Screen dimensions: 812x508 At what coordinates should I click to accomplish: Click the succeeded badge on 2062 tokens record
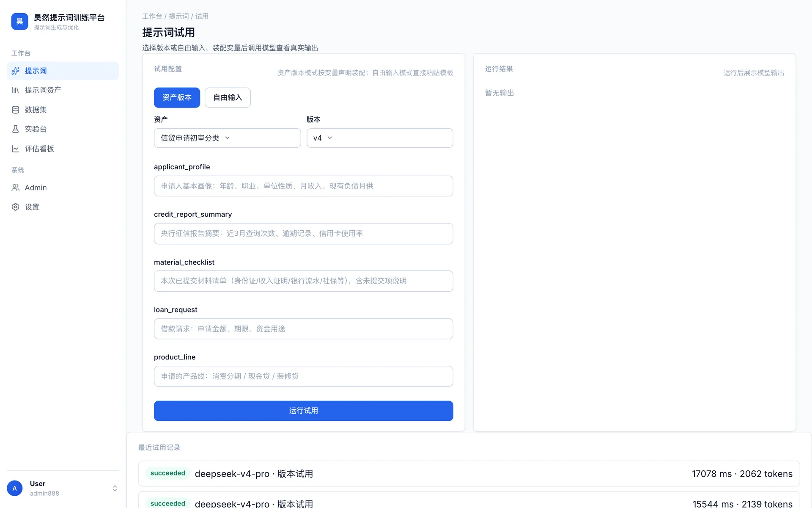(168, 473)
